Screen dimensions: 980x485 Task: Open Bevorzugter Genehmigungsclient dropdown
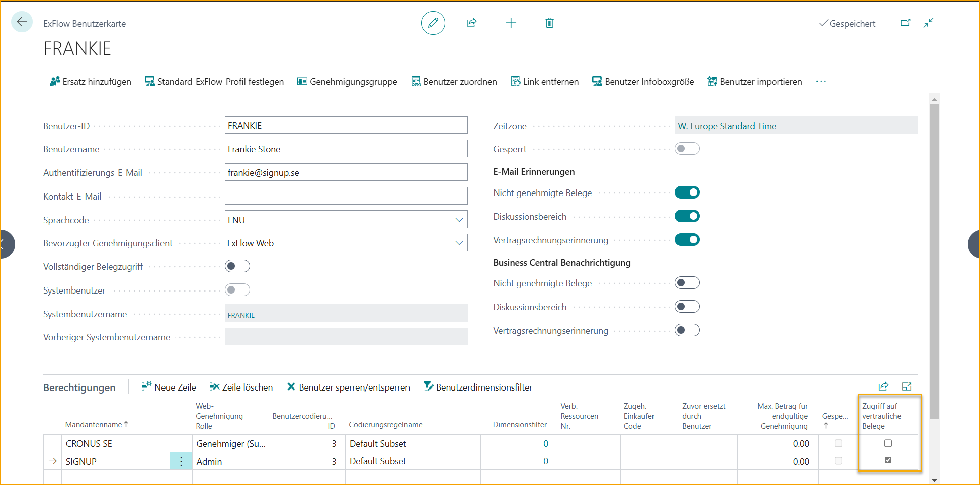click(x=459, y=243)
